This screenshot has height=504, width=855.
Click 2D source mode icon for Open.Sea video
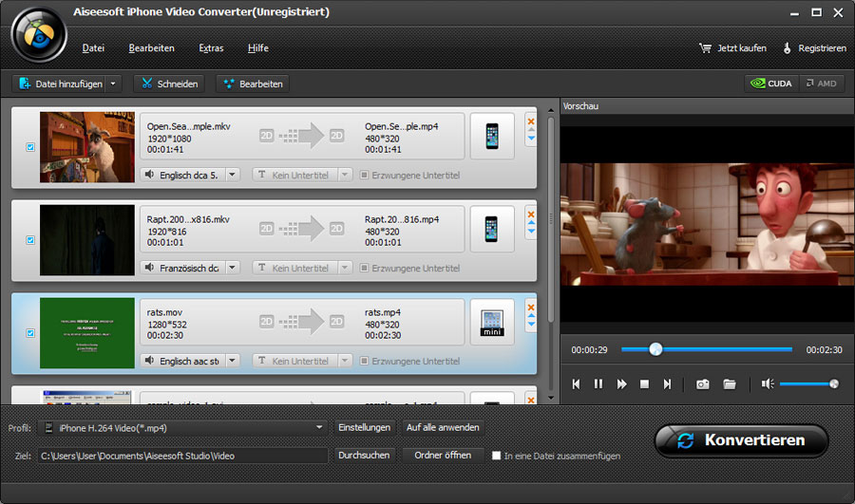pos(266,136)
